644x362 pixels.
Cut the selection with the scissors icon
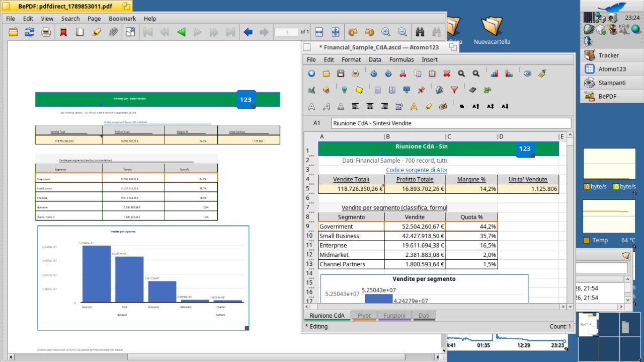403,74
